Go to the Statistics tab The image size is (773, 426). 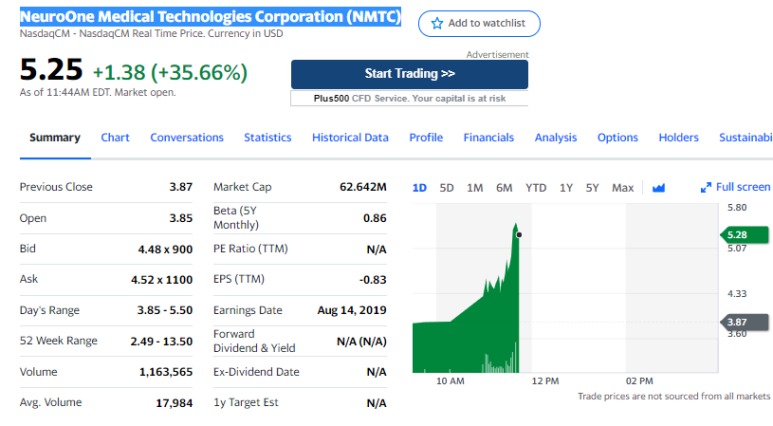268,138
